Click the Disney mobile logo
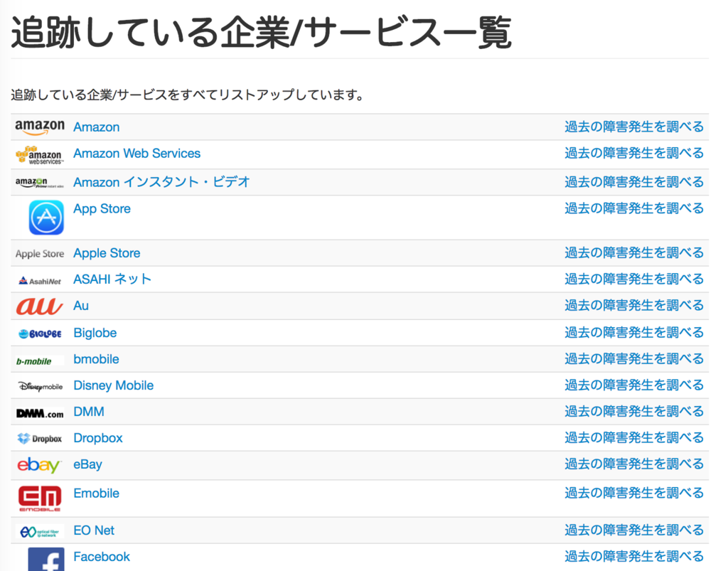This screenshot has width=728, height=571. click(x=40, y=386)
